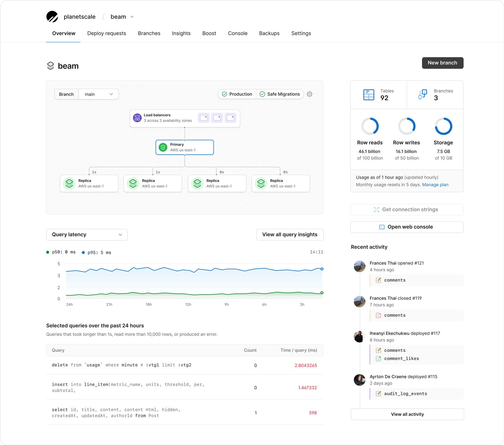Open the Insights tab
This screenshot has height=445, width=504.
181,33
